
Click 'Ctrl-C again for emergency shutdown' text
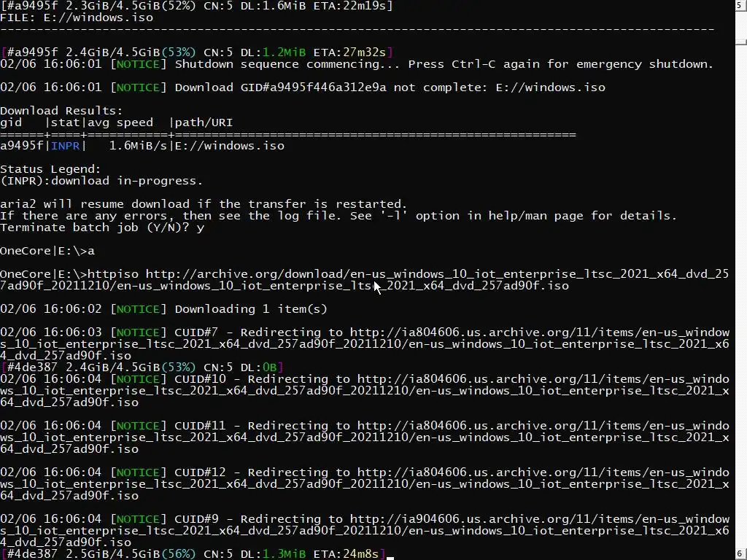click(x=581, y=64)
